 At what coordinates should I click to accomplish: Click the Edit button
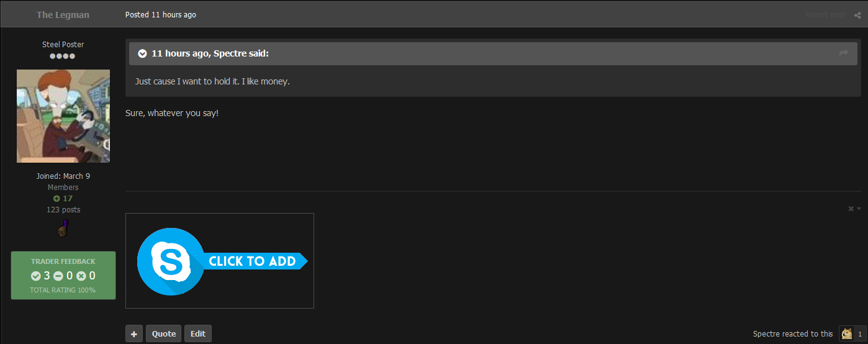click(198, 333)
